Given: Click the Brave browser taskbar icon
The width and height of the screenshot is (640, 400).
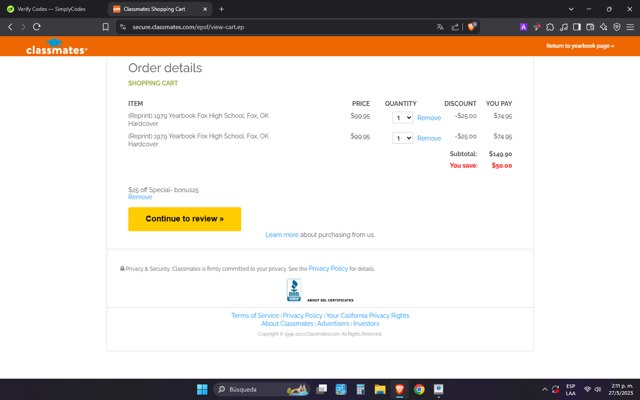Looking at the screenshot, I should tap(400, 389).
